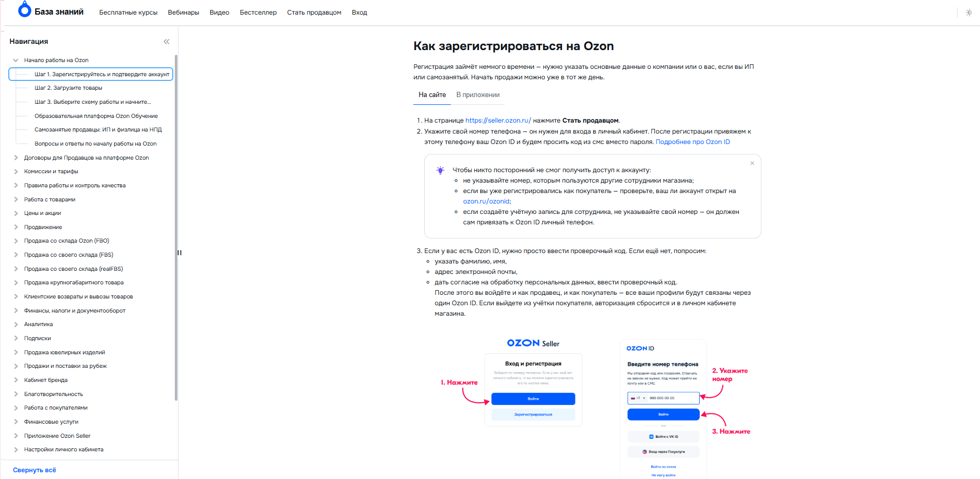
Task: Close the security tip callout box
Action: (x=752, y=163)
